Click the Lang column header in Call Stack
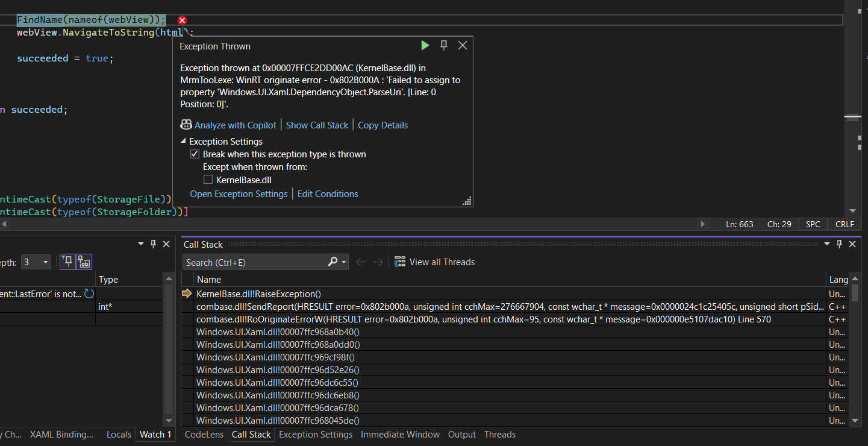Viewport: 868px width, 446px height. click(838, 280)
